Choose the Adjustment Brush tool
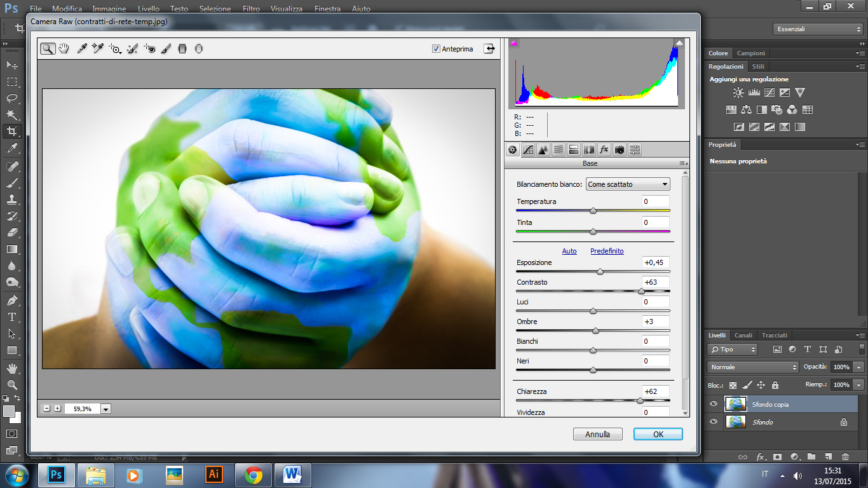 pyautogui.click(x=166, y=48)
